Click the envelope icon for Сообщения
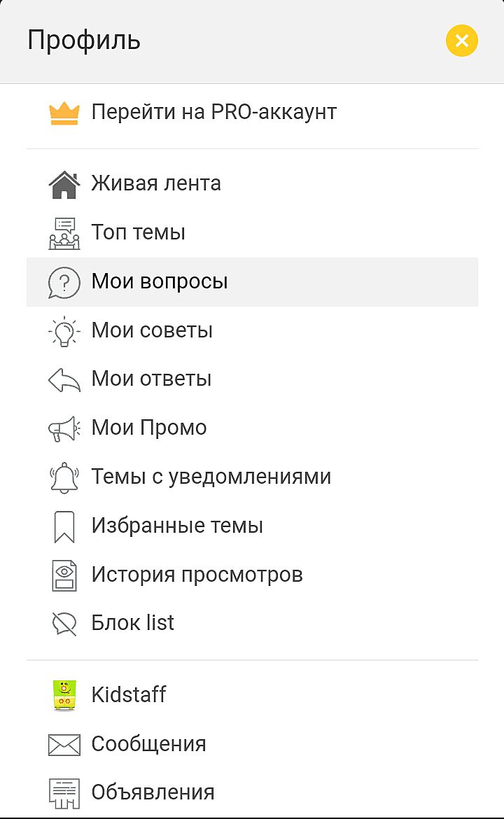504x819 pixels. [x=64, y=744]
